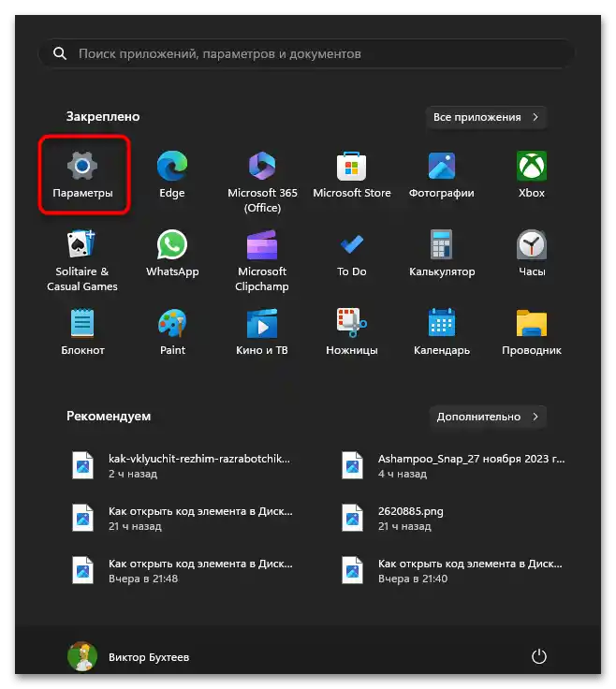Open Paint app
This screenshot has height=689, width=616.
[x=172, y=331]
